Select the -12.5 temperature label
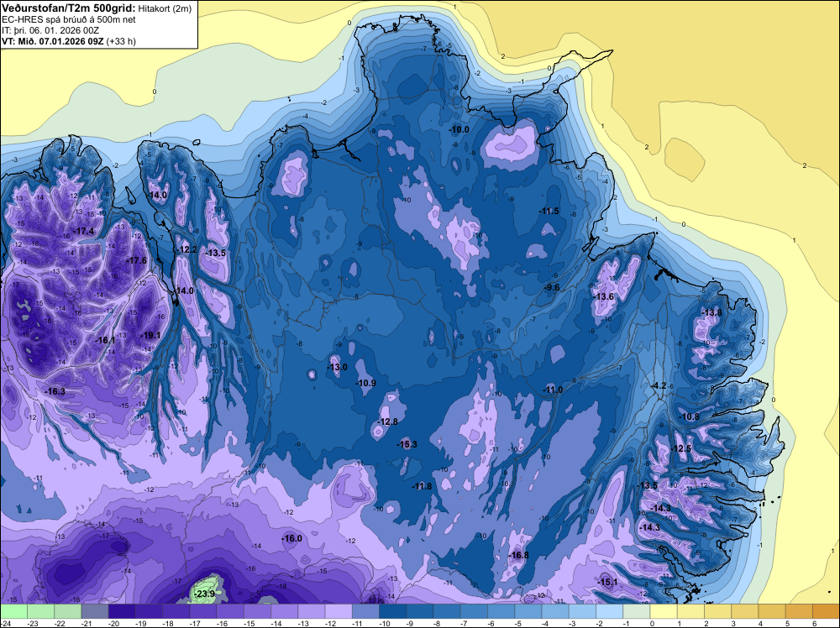840x628 pixels. [x=682, y=448]
